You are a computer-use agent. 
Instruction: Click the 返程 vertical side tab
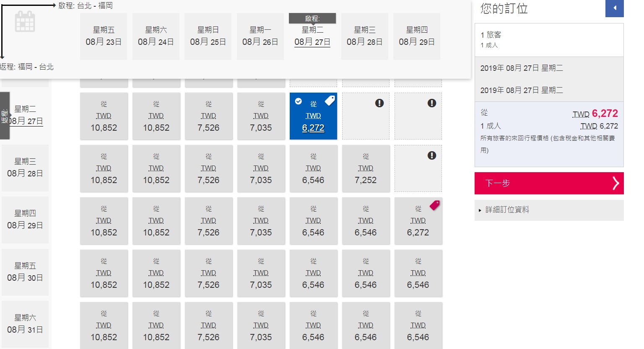[5, 116]
